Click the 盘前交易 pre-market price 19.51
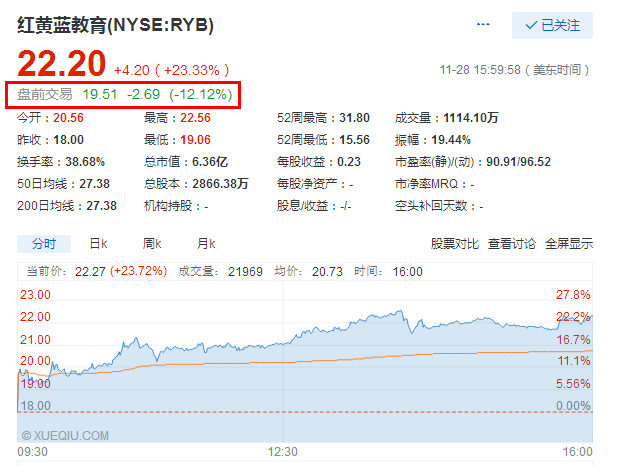The image size is (623, 466). pyautogui.click(x=98, y=95)
